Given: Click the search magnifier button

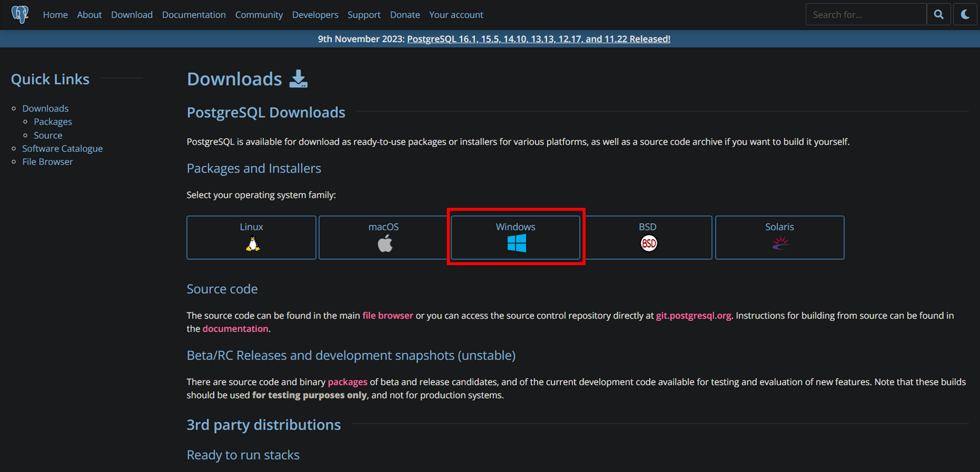Looking at the screenshot, I should click(938, 15).
